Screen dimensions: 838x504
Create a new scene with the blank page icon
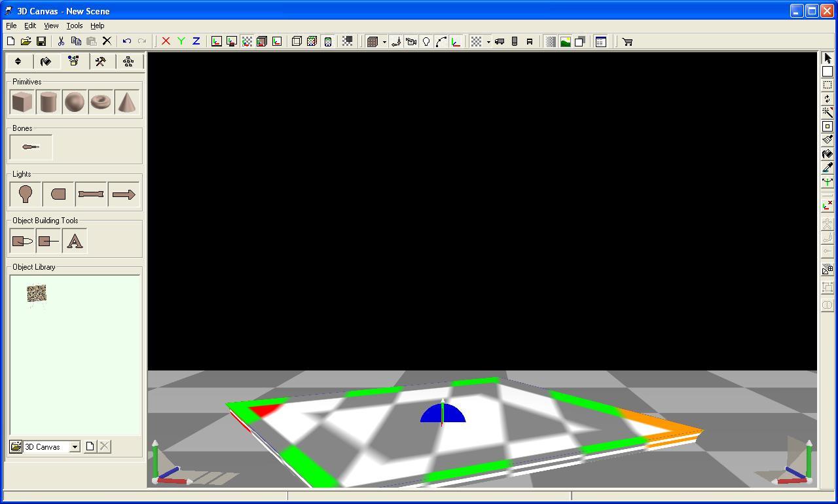click(x=11, y=41)
